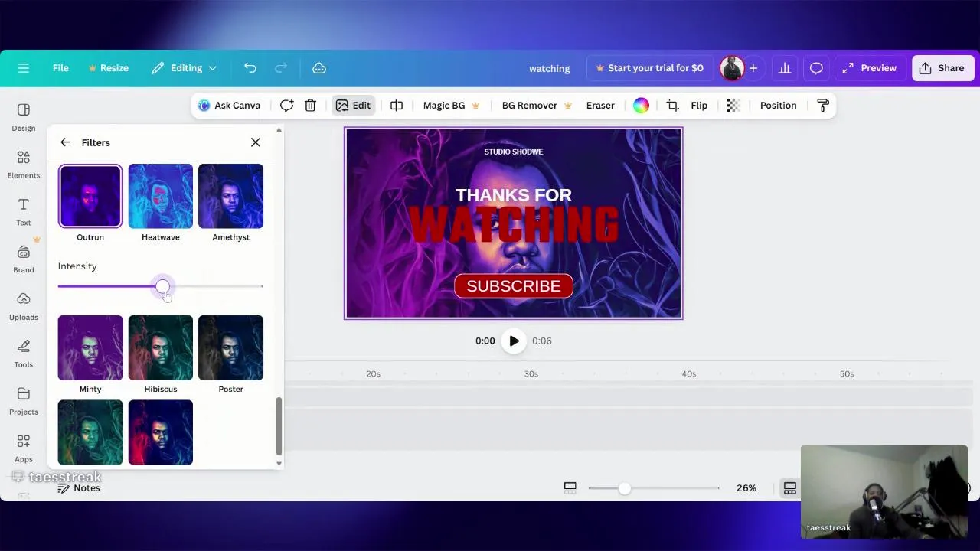980x551 pixels.
Task: Open the Apps sidebar tab
Action: click(x=24, y=448)
